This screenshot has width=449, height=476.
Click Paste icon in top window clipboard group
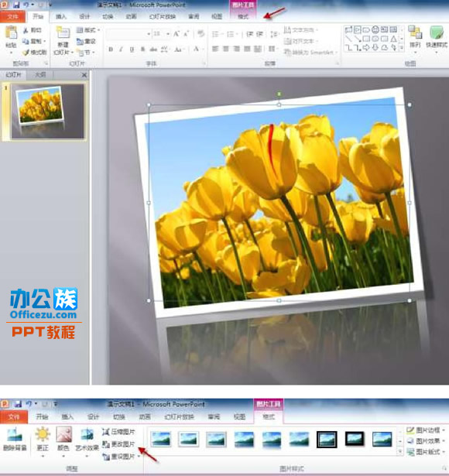tap(12, 33)
